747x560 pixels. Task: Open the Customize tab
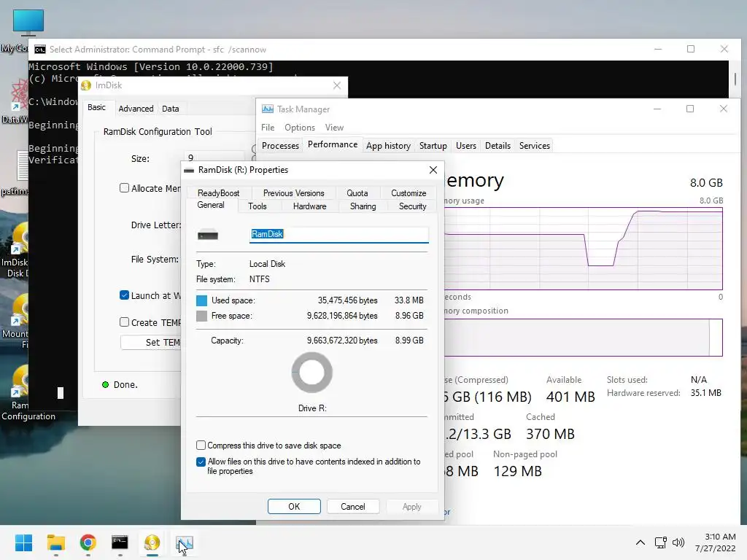pos(409,192)
